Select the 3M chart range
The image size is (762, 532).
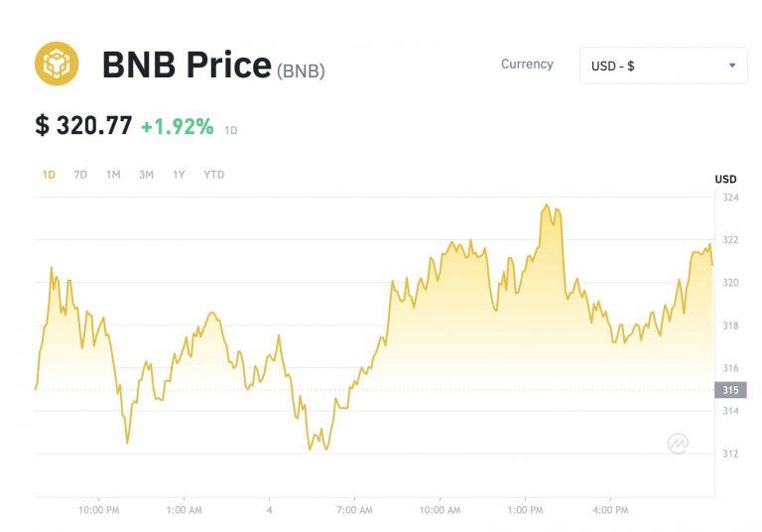click(x=146, y=175)
